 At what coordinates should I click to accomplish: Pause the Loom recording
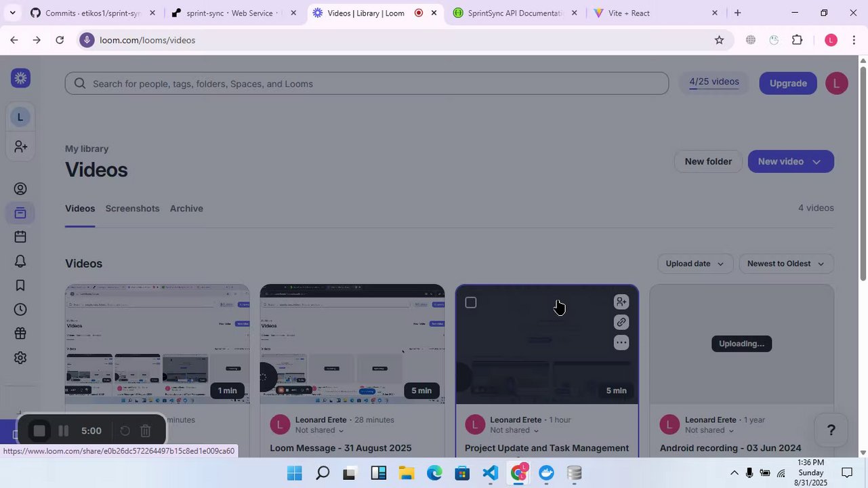63,431
